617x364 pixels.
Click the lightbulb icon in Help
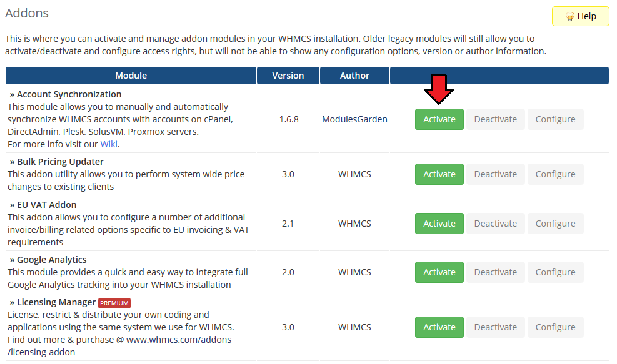(x=569, y=16)
